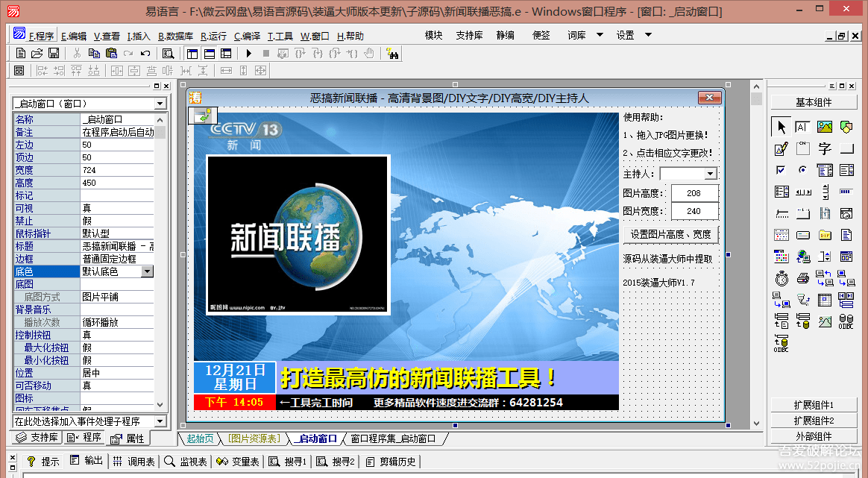Pick the printer component icon
This screenshot has width=868, height=478.
(802, 278)
